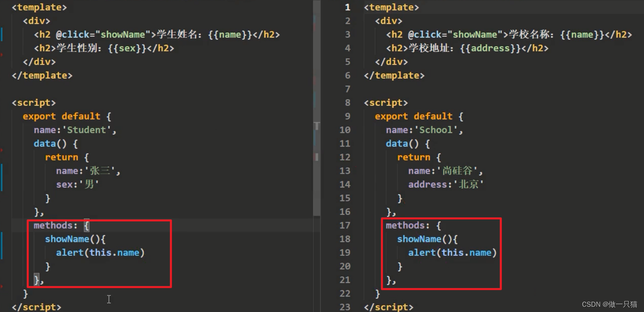The width and height of the screenshot is (644, 312).
Task: Click the closing </template> tag in right editor
Action: click(394, 76)
